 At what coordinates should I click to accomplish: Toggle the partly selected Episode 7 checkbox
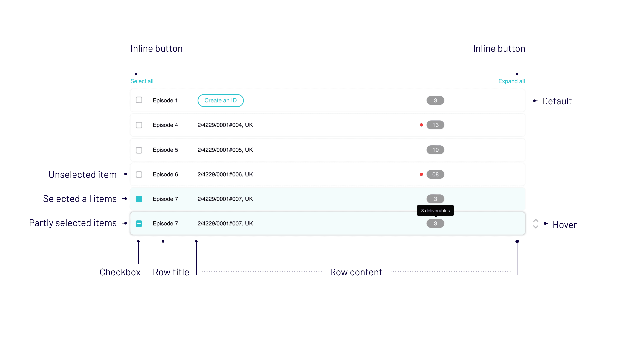tap(139, 224)
